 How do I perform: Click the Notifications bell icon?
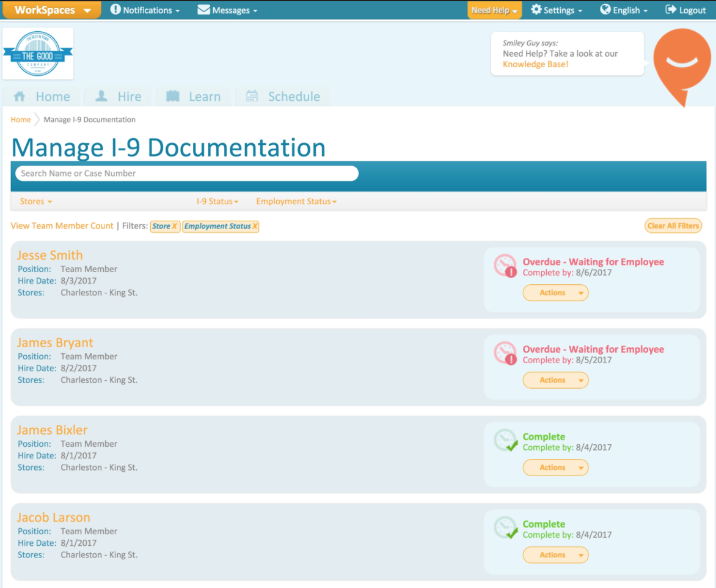point(115,9)
